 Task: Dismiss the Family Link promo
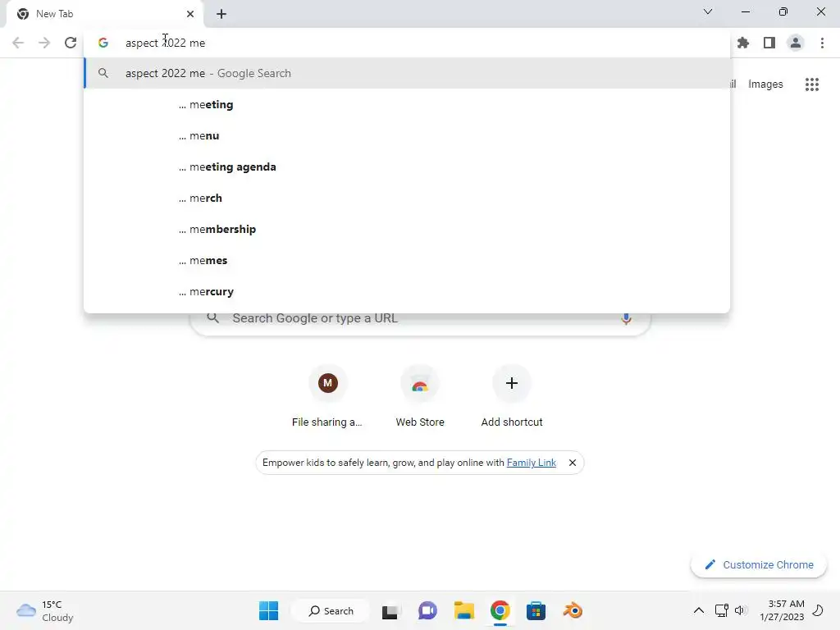572,463
